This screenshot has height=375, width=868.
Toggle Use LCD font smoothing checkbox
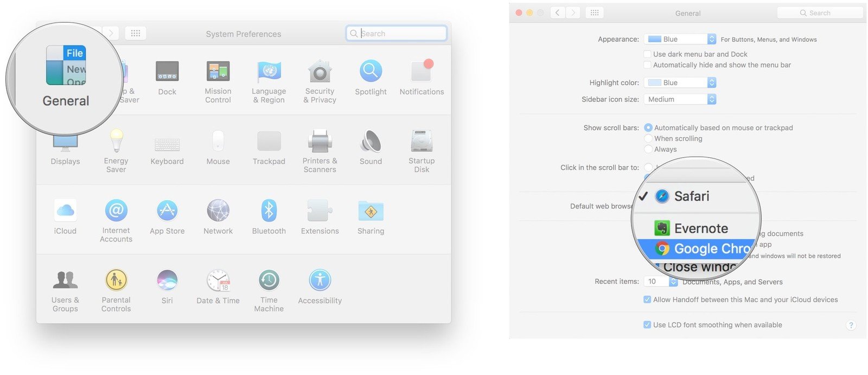[x=647, y=325]
